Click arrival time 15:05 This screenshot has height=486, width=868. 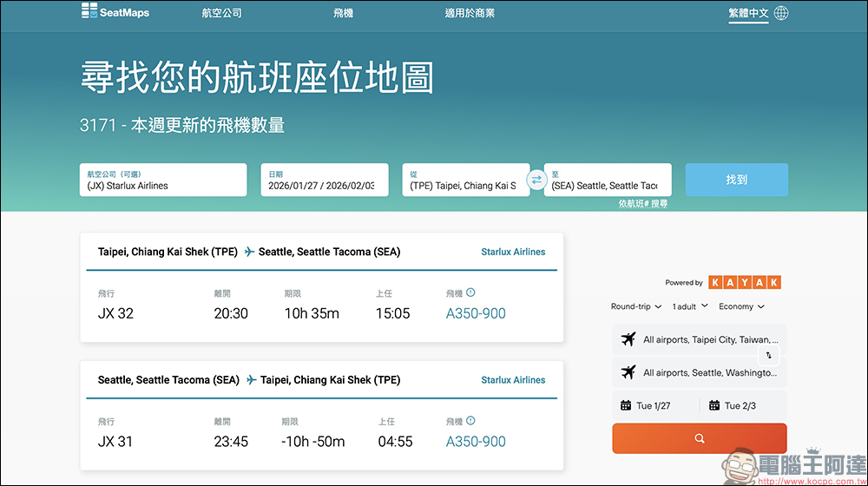[392, 313]
